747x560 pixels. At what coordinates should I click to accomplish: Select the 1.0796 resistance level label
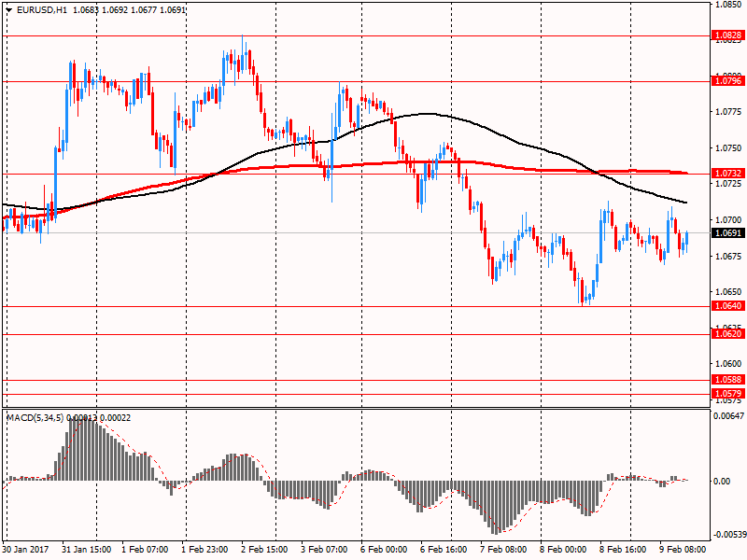(727, 81)
